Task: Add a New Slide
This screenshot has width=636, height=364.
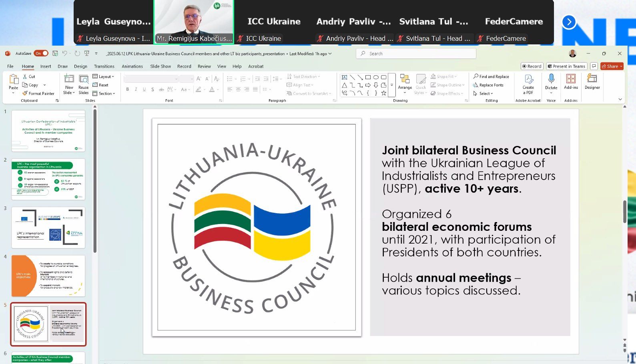Action: [69, 84]
